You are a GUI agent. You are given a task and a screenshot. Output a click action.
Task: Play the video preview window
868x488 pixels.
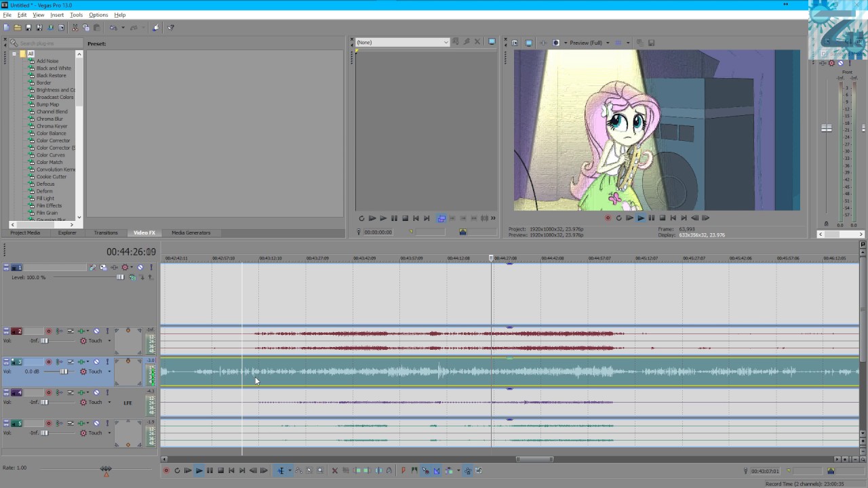click(x=640, y=218)
